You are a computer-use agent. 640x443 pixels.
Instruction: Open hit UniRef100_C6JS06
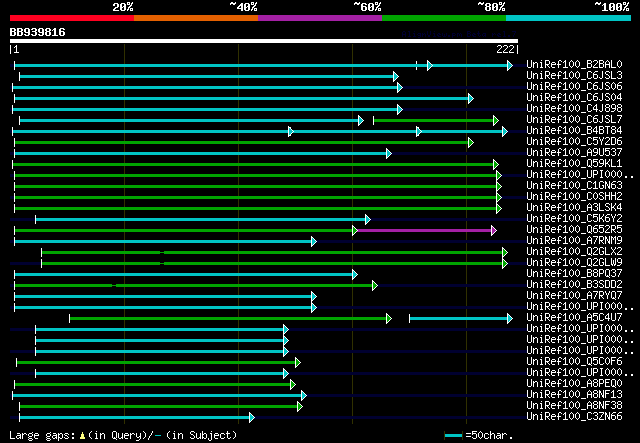pos(574,87)
